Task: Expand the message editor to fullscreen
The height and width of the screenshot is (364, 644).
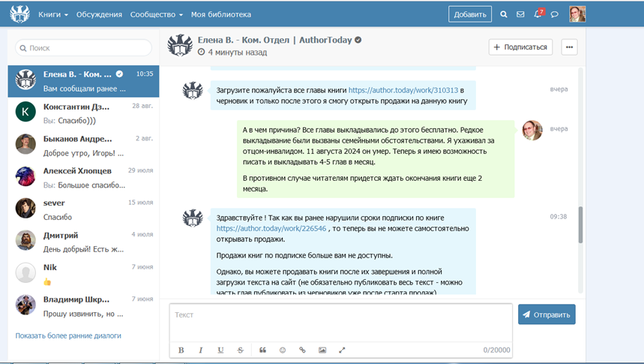Action: [343, 350]
